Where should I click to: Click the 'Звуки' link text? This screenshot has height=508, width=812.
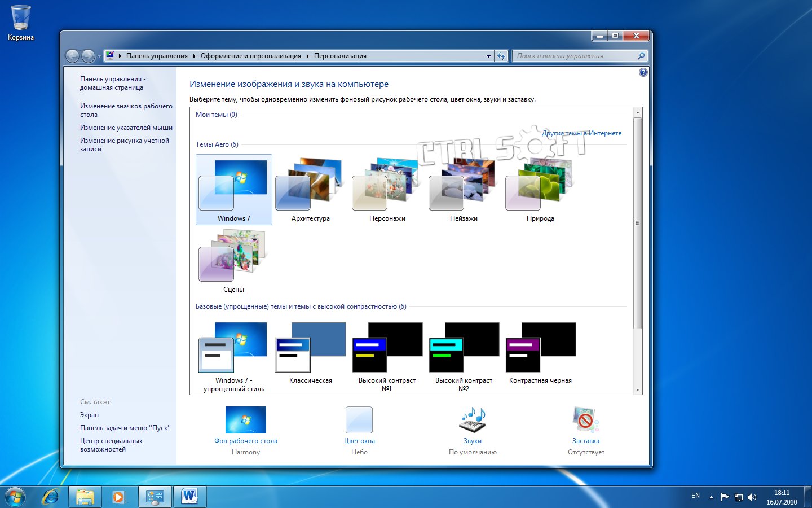click(473, 441)
